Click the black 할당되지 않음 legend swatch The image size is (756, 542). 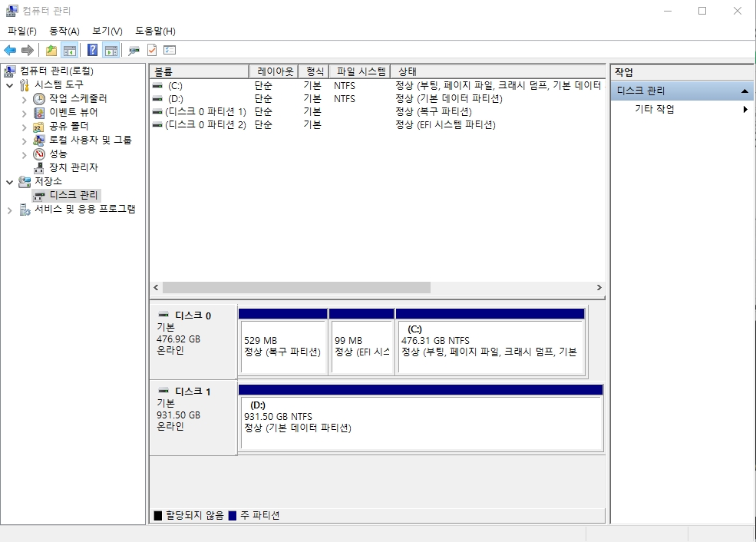point(157,516)
